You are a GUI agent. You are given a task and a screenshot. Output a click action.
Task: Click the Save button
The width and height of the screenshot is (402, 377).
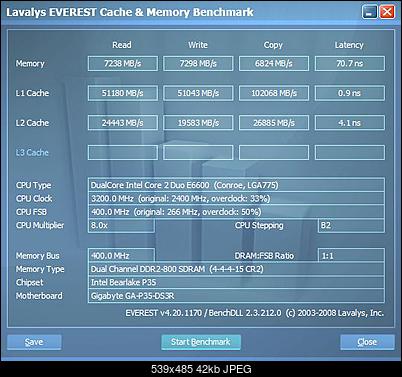click(34, 342)
